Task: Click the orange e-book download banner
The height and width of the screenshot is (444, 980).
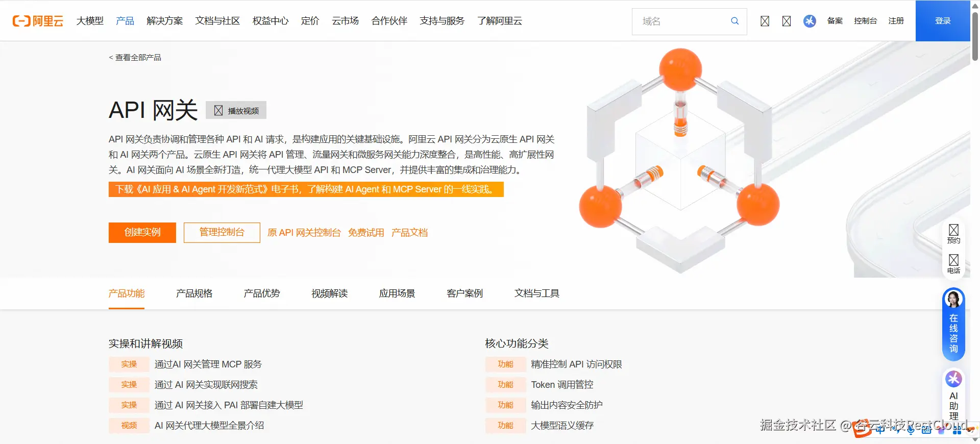Action: [306, 189]
